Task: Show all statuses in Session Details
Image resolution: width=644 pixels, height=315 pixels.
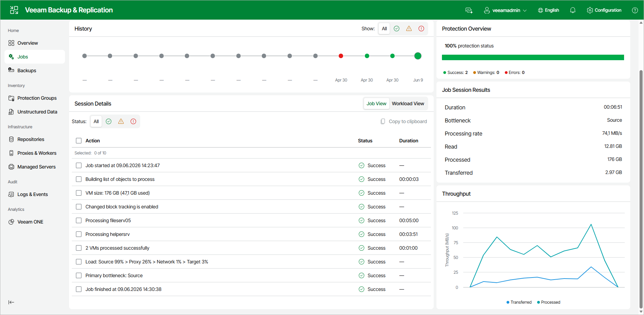Action: (x=96, y=121)
